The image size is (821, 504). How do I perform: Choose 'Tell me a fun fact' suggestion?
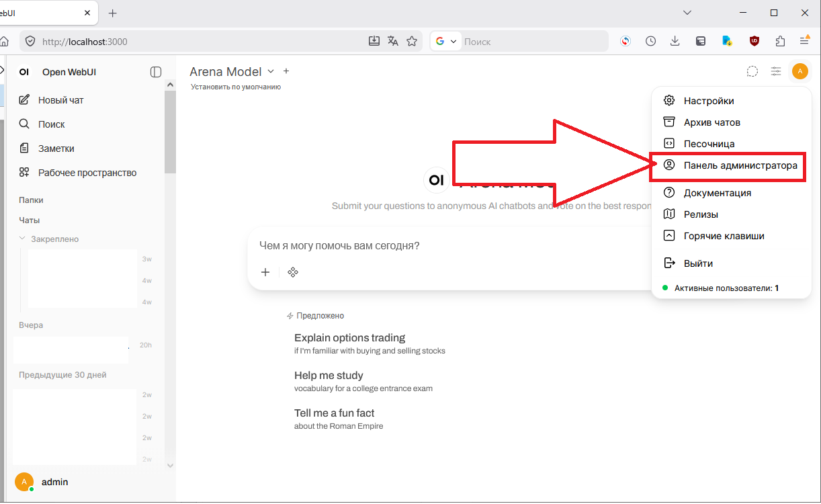[339, 419]
